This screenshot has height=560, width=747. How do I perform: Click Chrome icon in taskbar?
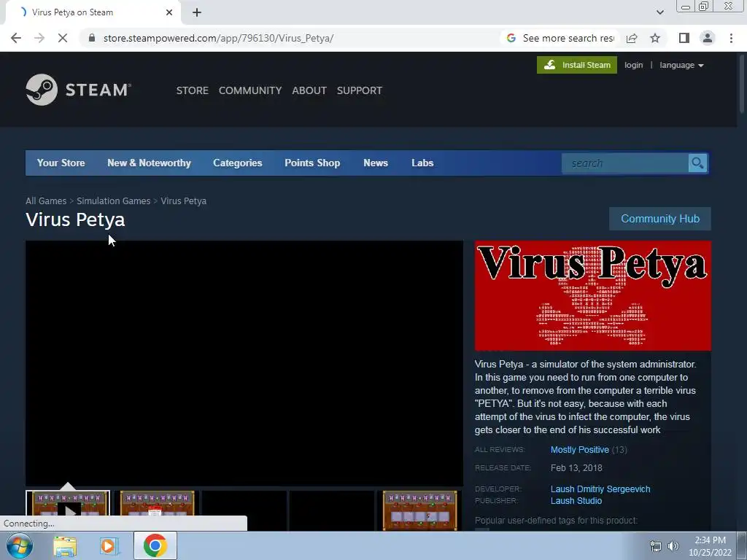coord(155,545)
